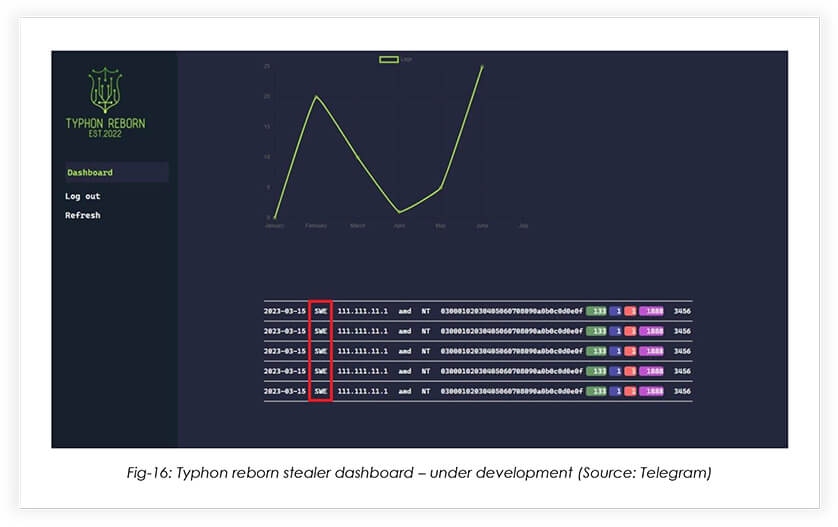Click Refresh in the sidebar

click(x=83, y=215)
